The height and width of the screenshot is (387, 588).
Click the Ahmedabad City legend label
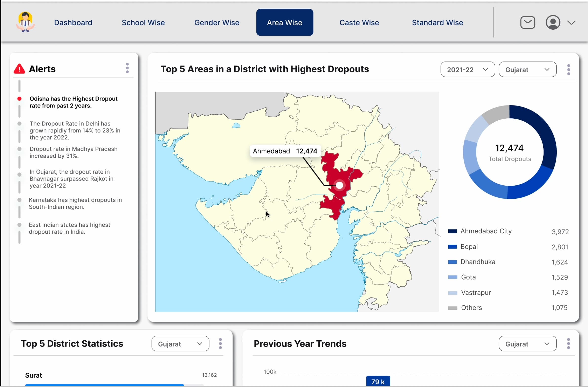click(486, 231)
